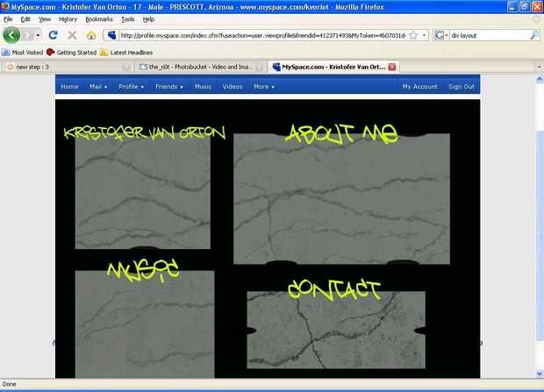544x392 pixels.
Task: Open the address bar history dropdown
Action: point(424,35)
